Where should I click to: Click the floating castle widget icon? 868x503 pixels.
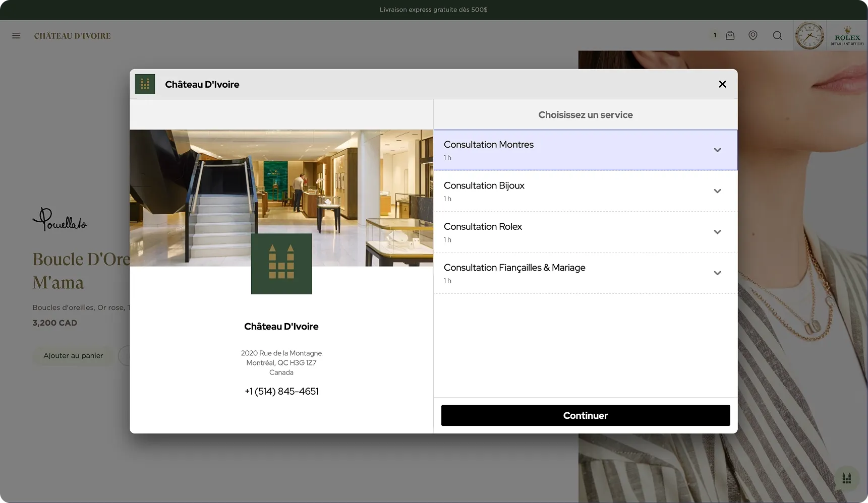pyautogui.click(x=846, y=478)
